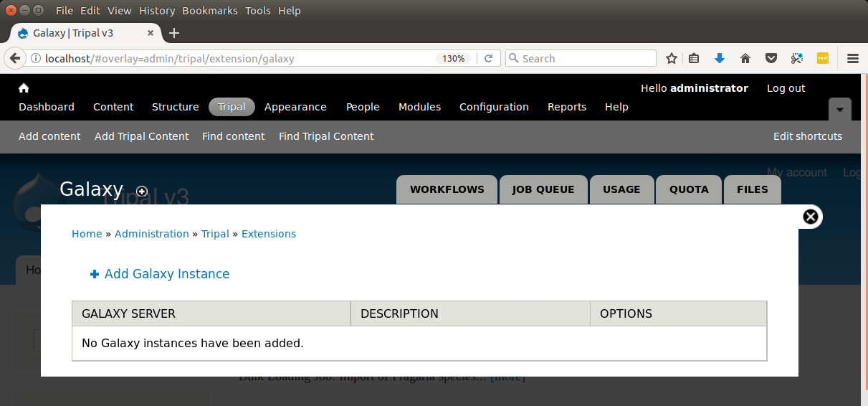Click the Description column header
The image size is (868, 406).
click(x=470, y=313)
